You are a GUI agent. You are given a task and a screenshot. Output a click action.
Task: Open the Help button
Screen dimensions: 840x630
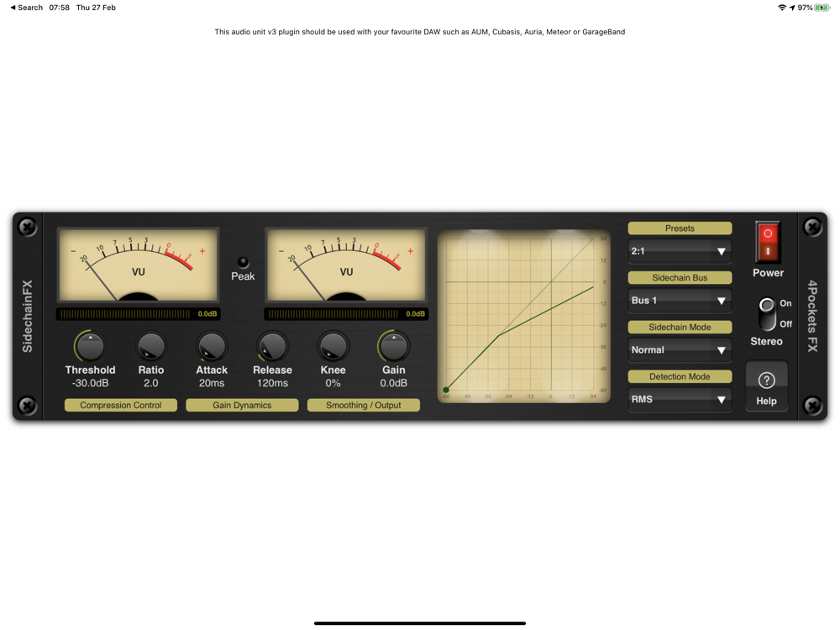tap(767, 386)
